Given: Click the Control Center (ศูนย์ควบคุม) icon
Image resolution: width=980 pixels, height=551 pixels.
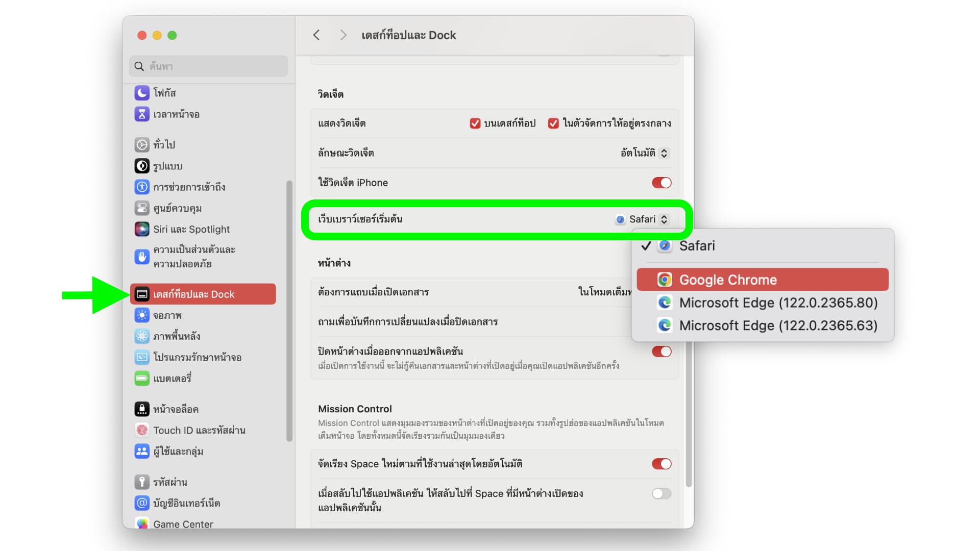Looking at the screenshot, I should (142, 208).
